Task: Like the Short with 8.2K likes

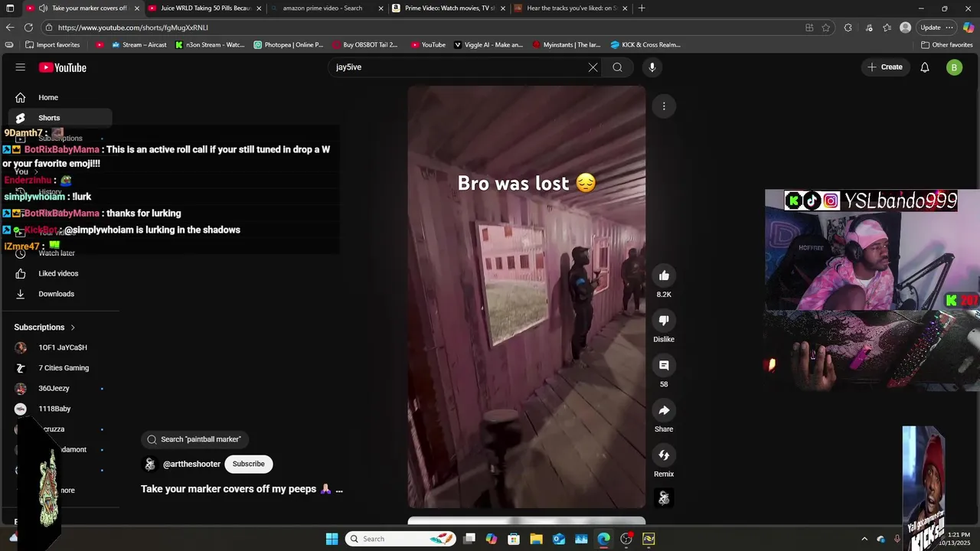Action: (x=664, y=275)
